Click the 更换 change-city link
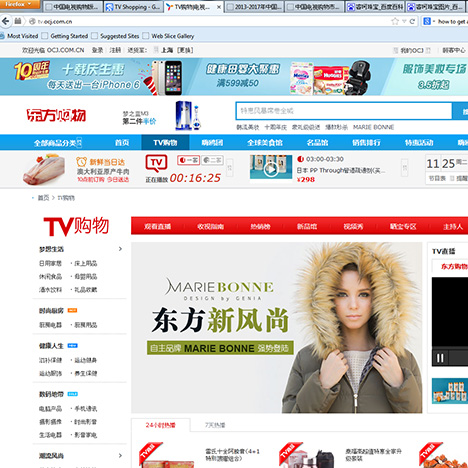 (185, 50)
